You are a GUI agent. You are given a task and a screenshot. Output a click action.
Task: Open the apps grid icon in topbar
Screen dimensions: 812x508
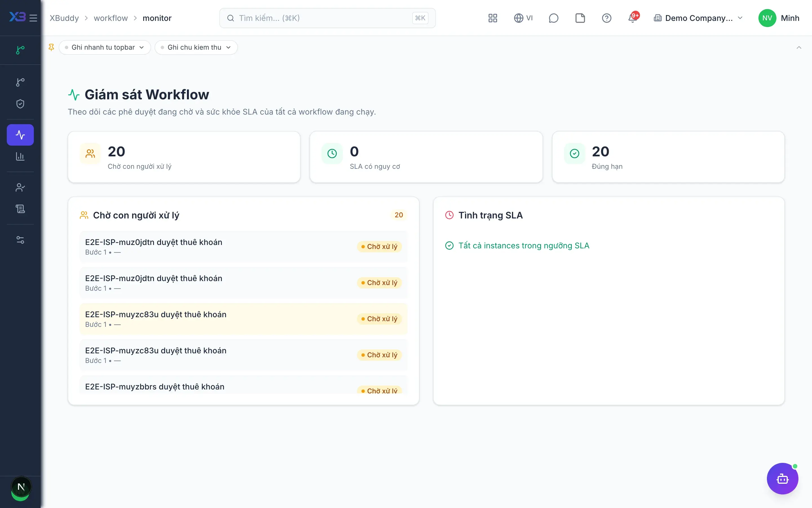click(493, 18)
